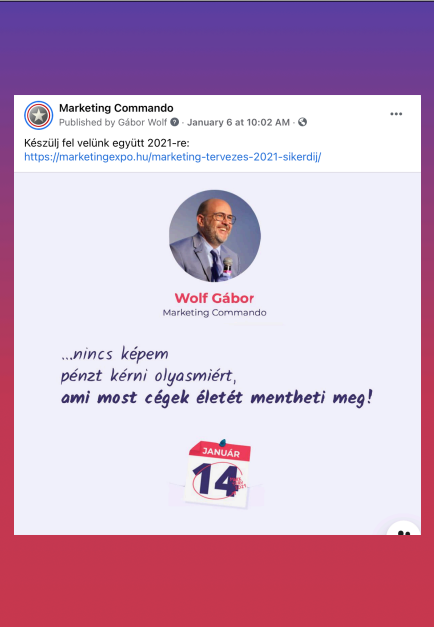Click the blue pin atop the calendar
The height and width of the screenshot is (627, 434).
[222, 442]
